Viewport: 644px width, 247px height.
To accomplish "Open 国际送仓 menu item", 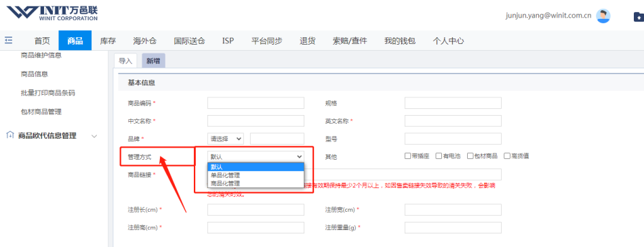I will 189,41.
